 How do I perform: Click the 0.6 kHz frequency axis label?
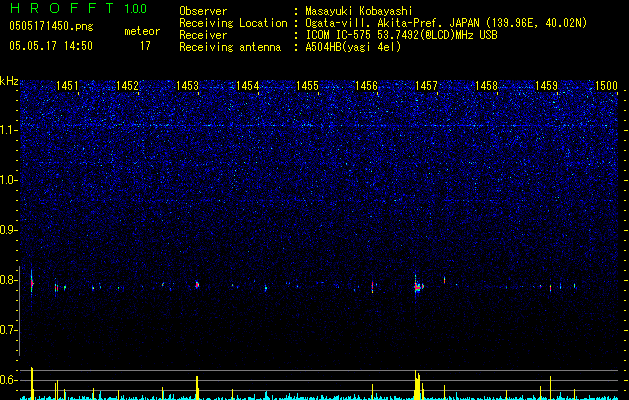(x=8, y=380)
